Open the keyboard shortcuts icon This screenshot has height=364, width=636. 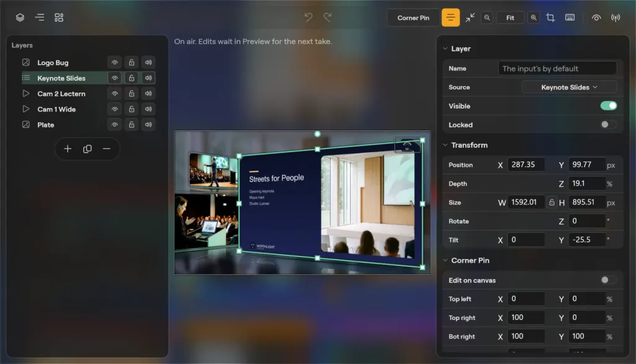[x=570, y=17]
